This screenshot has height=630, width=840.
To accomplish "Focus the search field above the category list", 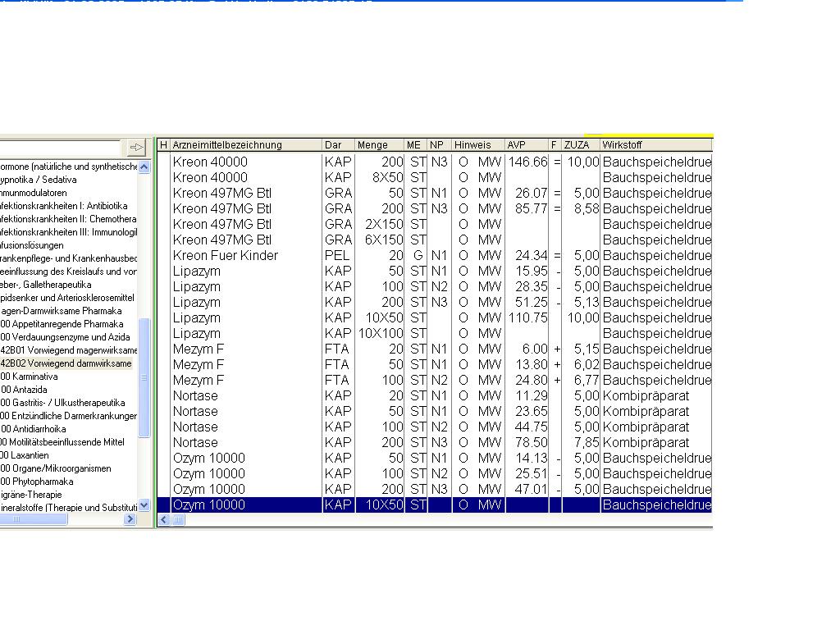I will tap(60, 147).
